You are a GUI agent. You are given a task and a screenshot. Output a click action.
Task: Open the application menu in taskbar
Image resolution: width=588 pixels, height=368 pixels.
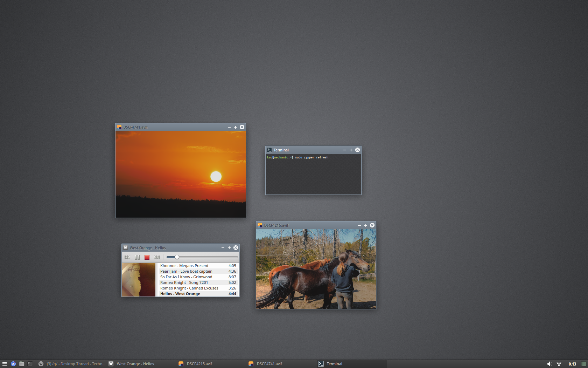click(5, 364)
